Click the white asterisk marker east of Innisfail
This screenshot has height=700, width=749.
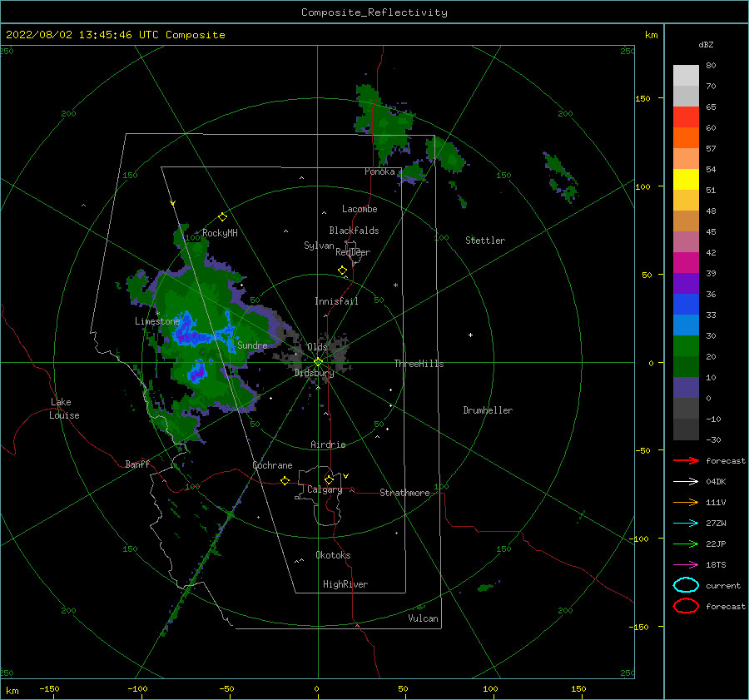click(395, 285)
